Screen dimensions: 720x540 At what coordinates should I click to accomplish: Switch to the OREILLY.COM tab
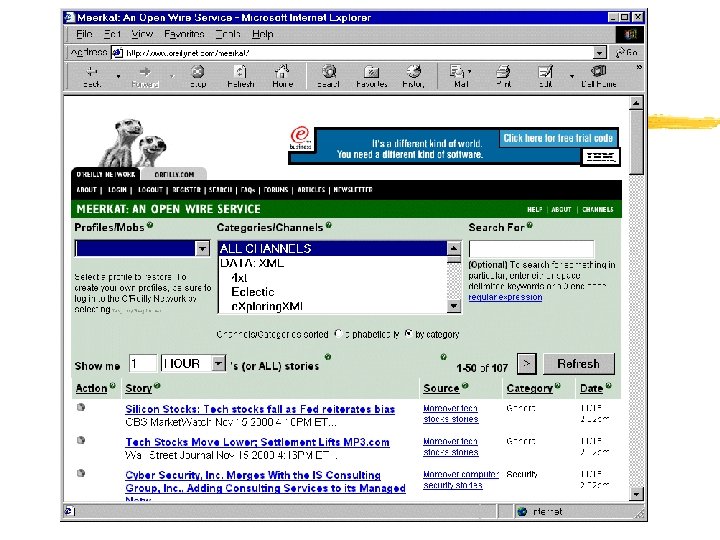174,174
